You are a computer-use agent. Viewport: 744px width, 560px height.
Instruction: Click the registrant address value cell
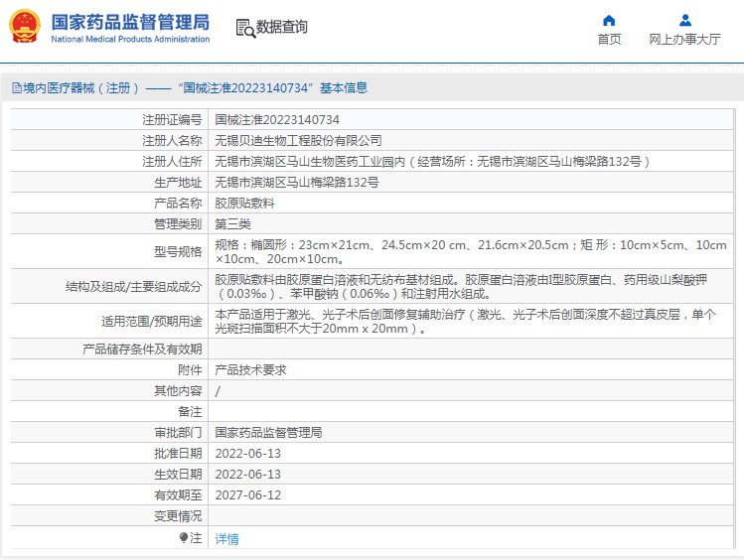[471, 161]
